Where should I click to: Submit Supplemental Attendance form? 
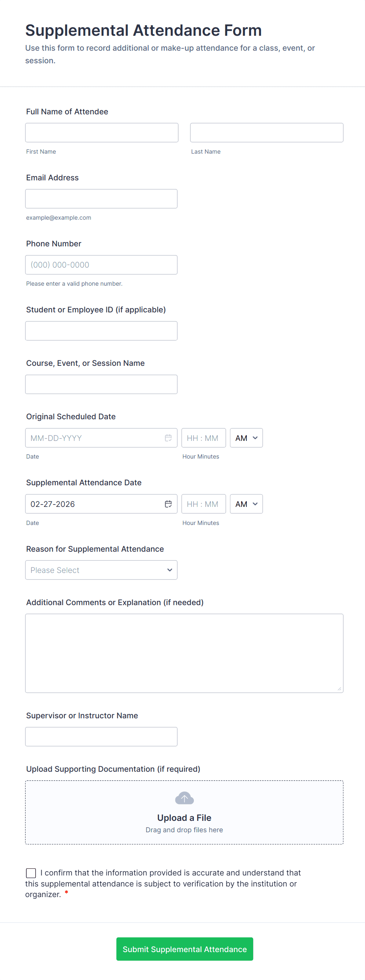click(x=184, y=949)
